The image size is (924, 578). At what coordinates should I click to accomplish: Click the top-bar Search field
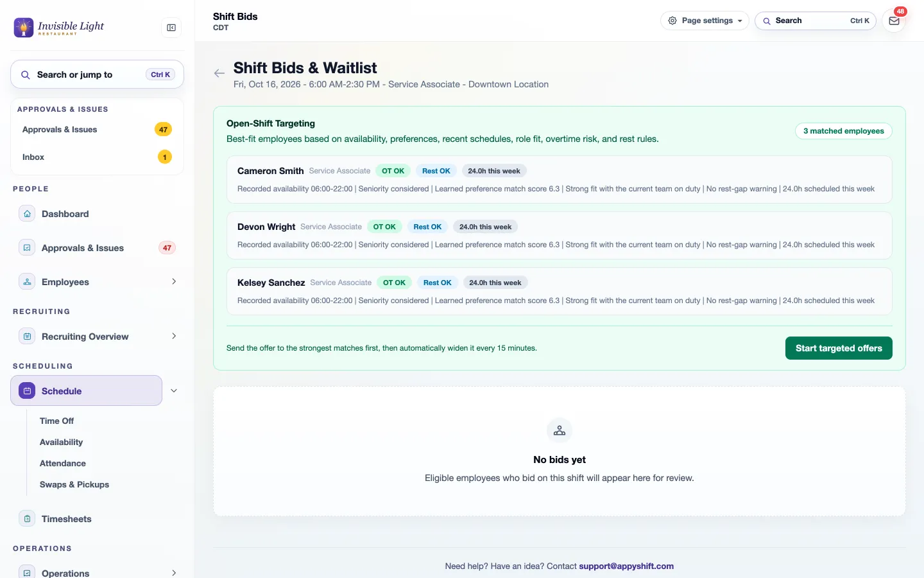coord(816,21)
